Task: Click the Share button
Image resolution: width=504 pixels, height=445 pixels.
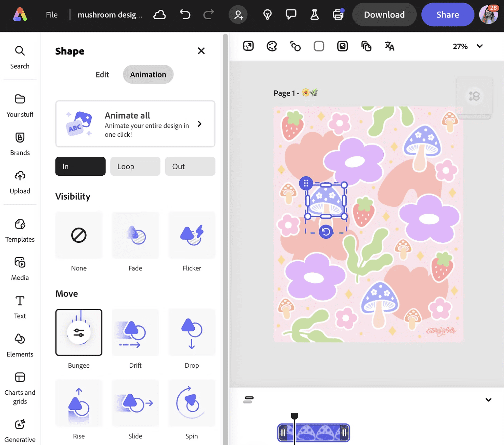Action: tap(448, 15)
